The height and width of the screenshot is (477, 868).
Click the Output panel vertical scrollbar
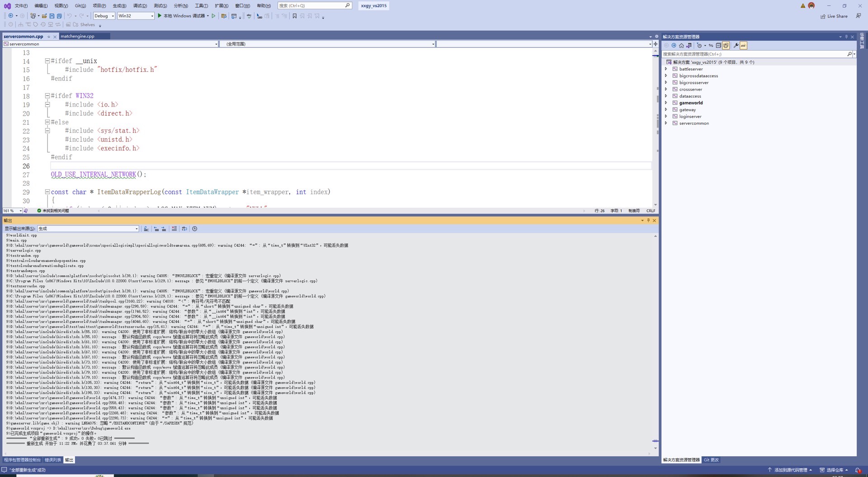point(655,339)
